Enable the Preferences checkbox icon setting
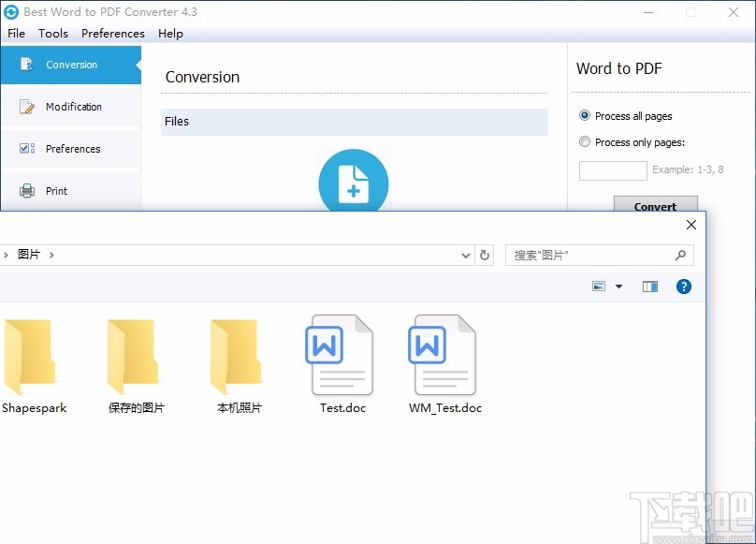 25,149
